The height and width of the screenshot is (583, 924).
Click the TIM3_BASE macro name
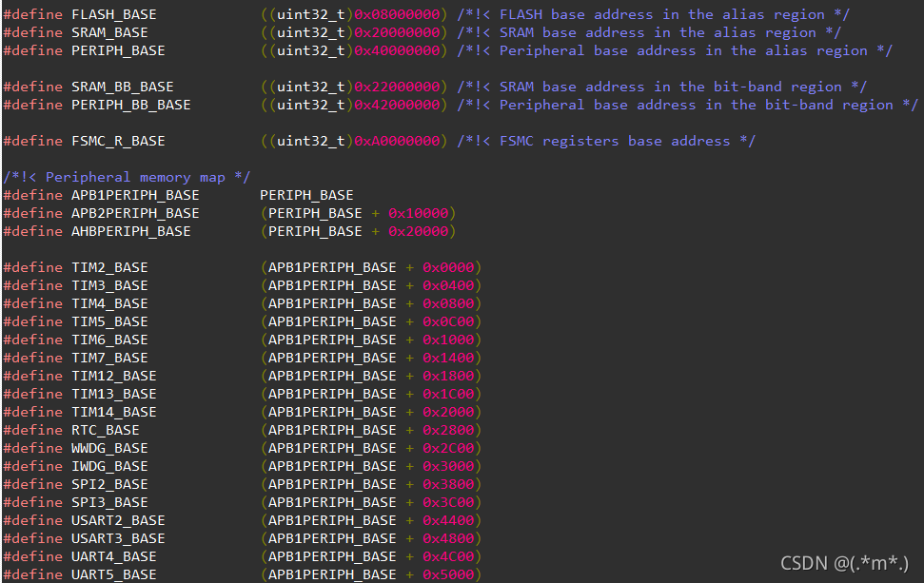click(x=109, y=285)
